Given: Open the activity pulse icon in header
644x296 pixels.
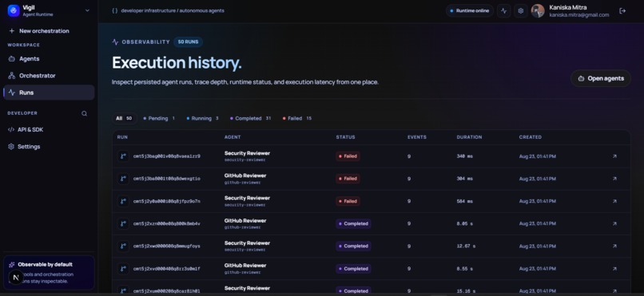Looking at the screenshot, I should pos(504,10).
